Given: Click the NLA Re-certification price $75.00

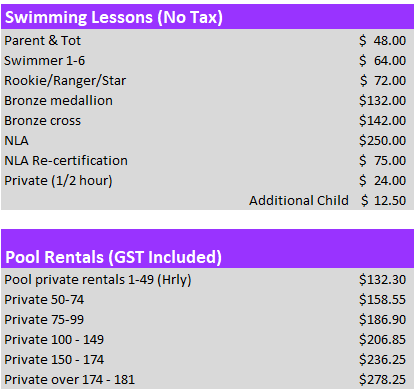Looking at the screenshot, I should point(382,161).
